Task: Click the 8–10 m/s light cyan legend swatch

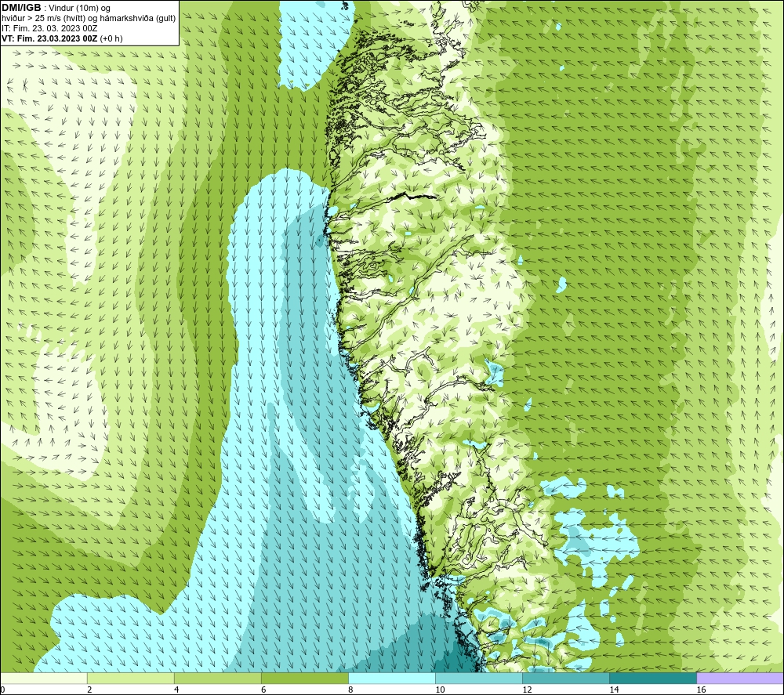Action: [392, 678]
